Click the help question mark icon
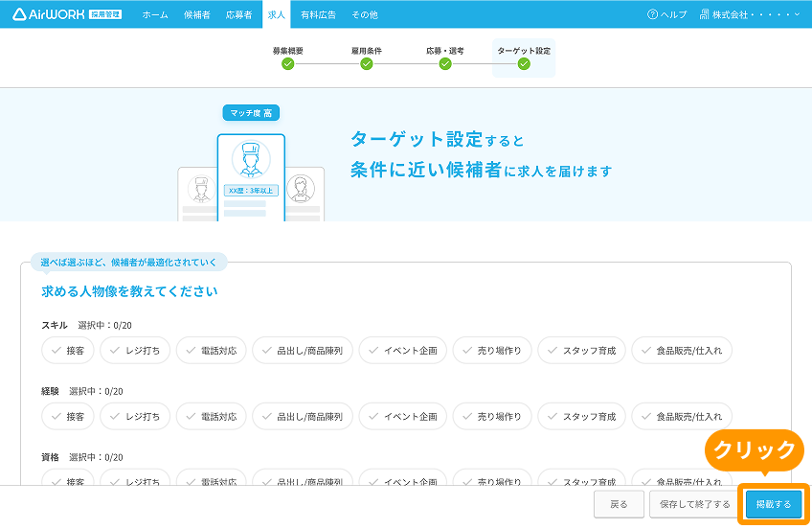The width and height of the screenshot is (812, 529). [x=652, y=14]
